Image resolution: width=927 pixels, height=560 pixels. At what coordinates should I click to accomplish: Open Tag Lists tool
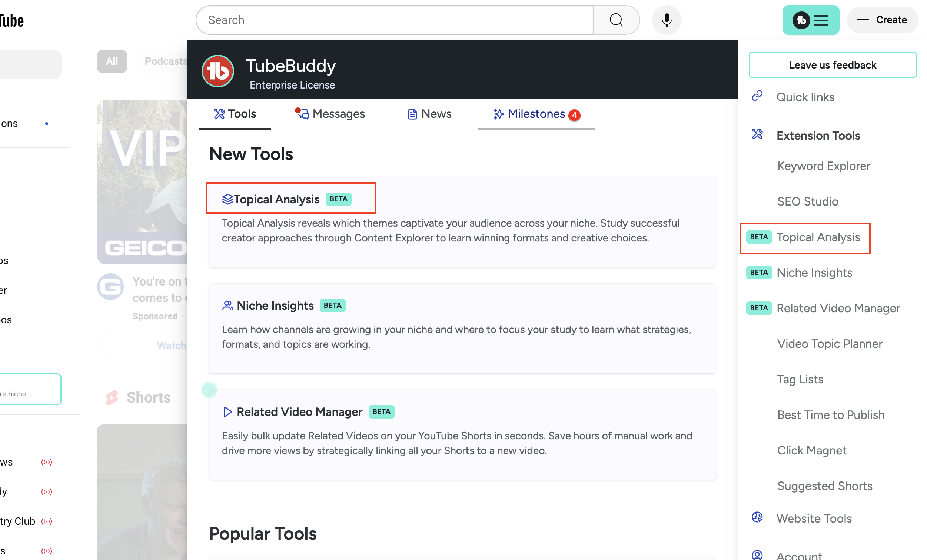(x=800, y=379)
